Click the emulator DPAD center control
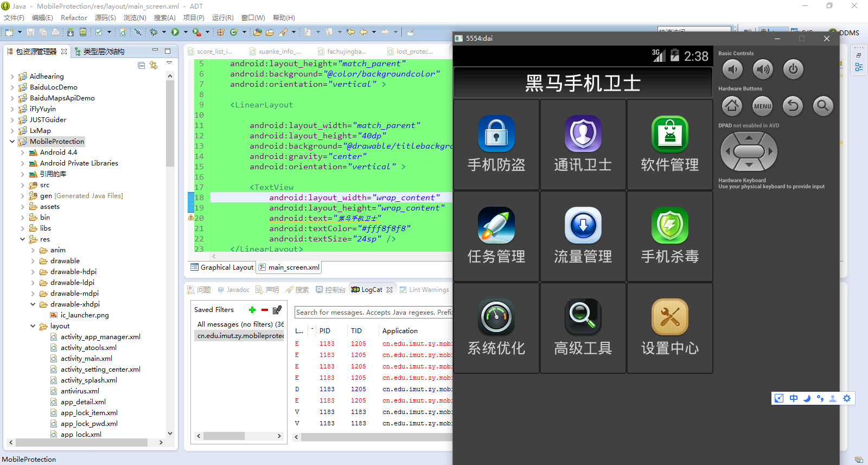This screenshot has height=465, width=868. [x=749, y=151]
